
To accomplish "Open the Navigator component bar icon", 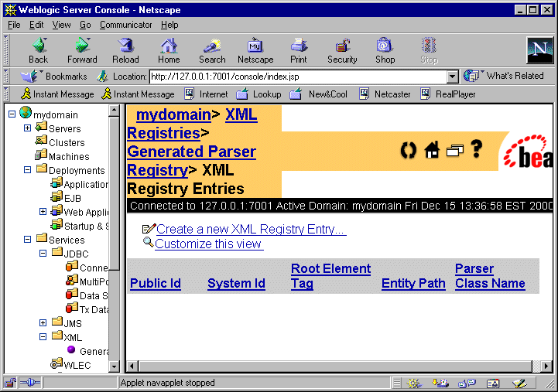I will click(x=414, y=383).
